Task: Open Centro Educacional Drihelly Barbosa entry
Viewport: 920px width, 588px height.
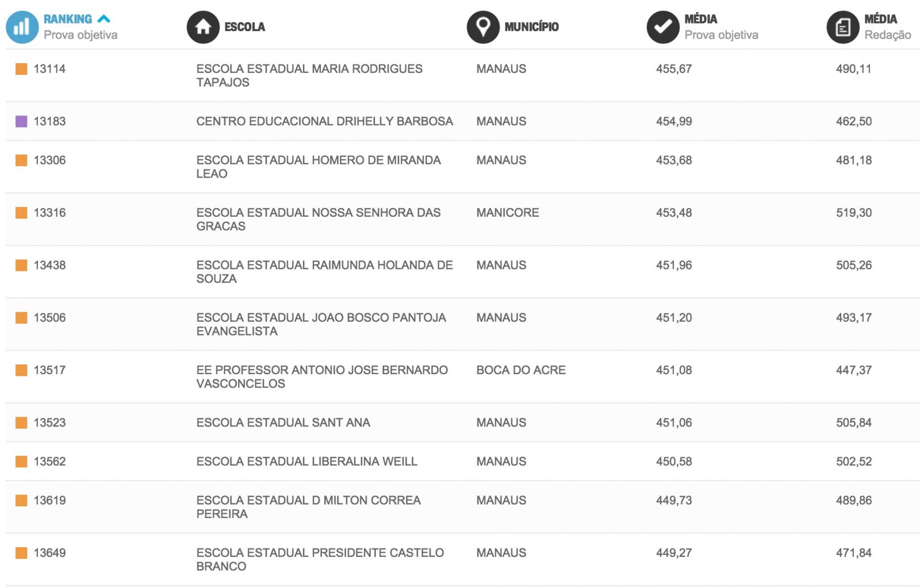Action: [324, 121]
